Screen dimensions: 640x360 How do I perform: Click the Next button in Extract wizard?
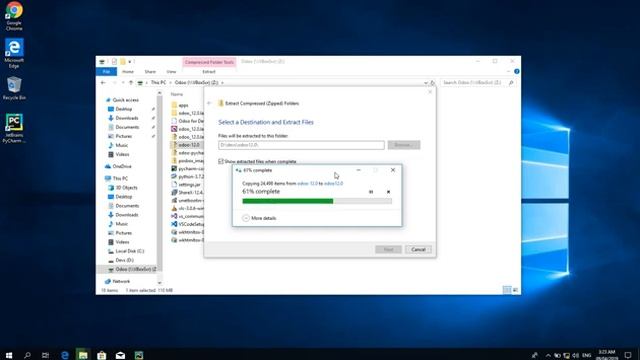click(388, 249)
